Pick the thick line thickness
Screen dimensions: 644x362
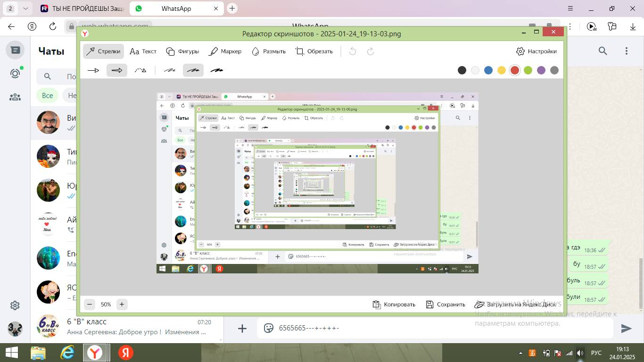(217, 70)
